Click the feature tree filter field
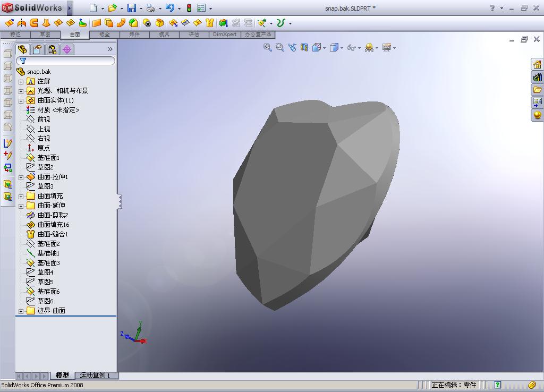The image size is (544, 392). coord(66,61)
